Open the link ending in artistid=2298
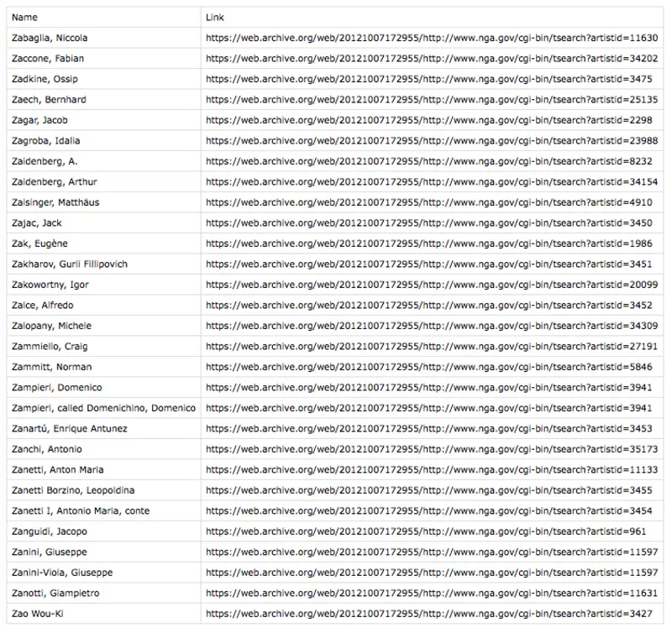Screen dimensions: 672x633 pyautogui.click(x=429, y=120)
